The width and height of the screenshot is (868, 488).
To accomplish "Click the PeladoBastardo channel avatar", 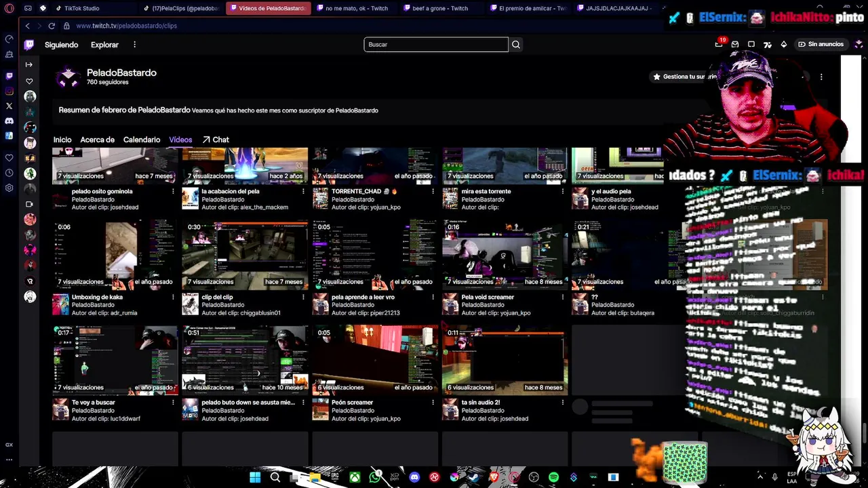I will [68, 77].
